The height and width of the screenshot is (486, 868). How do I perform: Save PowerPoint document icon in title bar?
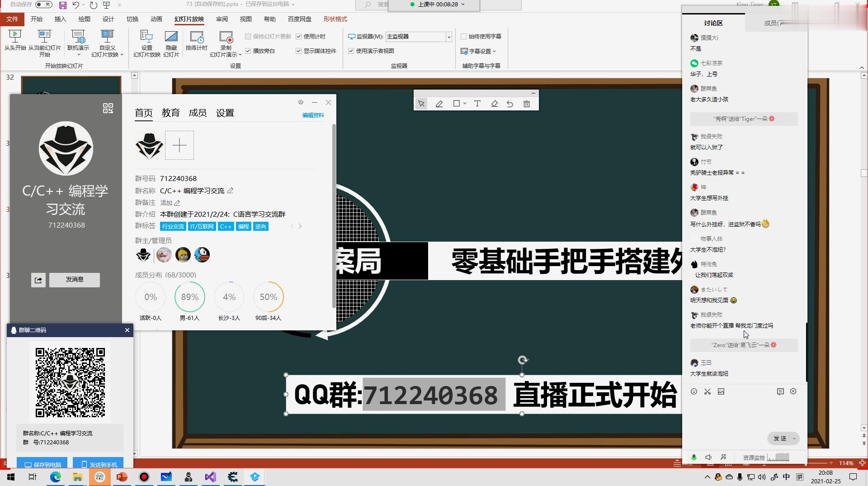click(x=63, y=5)
